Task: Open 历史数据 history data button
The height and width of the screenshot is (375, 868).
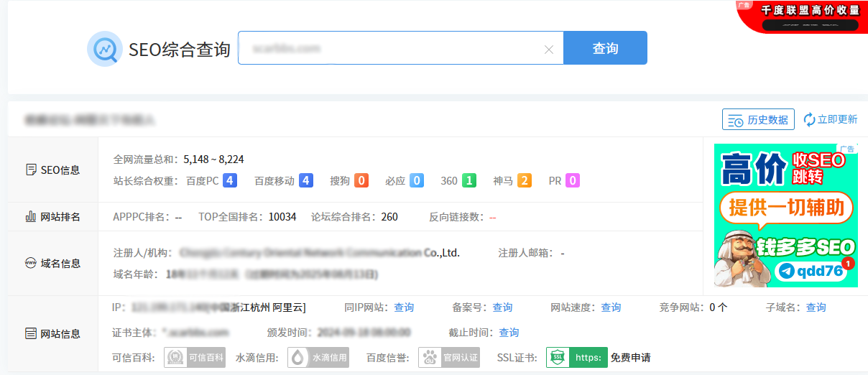Action: click(758, 120)
